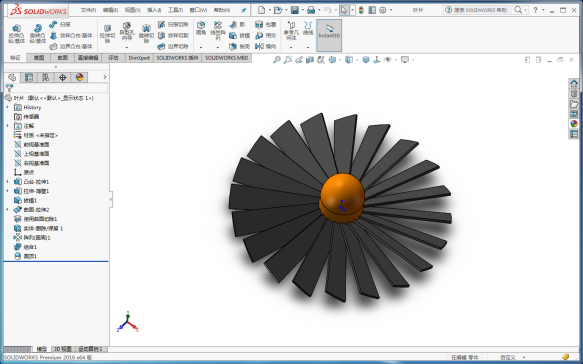Switch to the 草图 Sketch ribbon tab
The image size is (583, 364).
click(x=39, y=58)
